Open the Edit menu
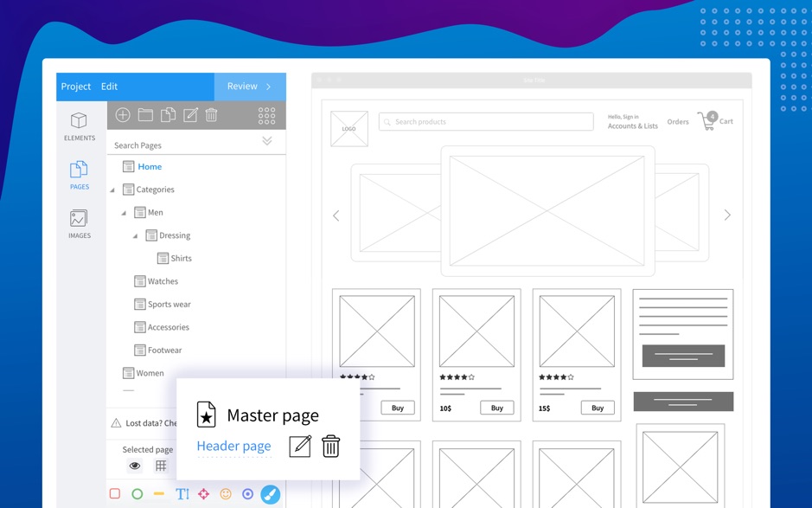 pos(109,87)
